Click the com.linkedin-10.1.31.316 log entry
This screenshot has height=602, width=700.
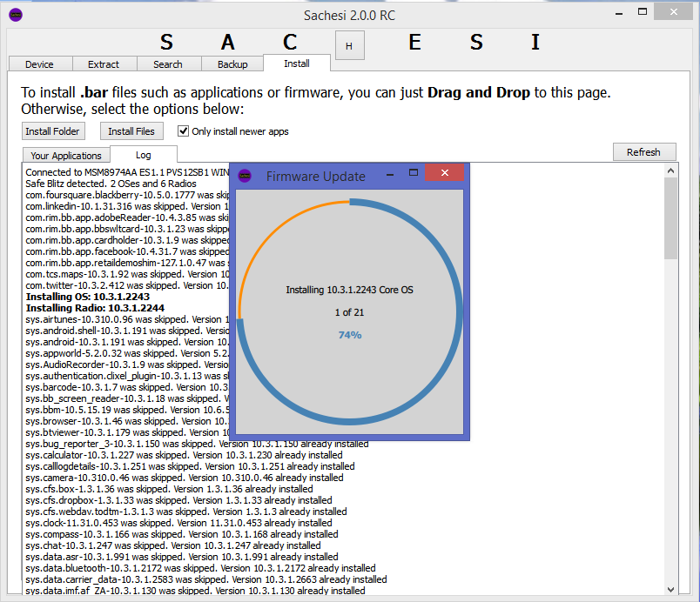point(127,206)
